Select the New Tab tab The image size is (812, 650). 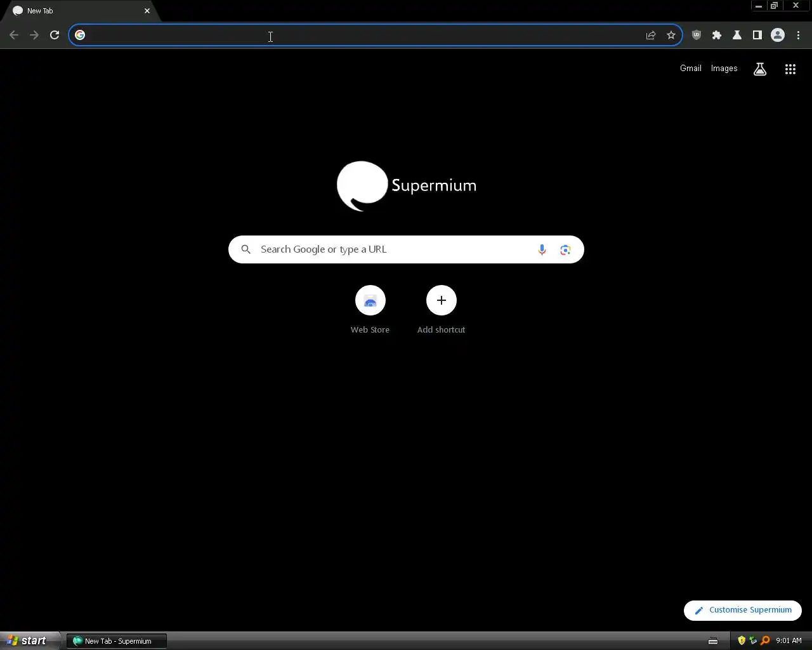point(79,11)
